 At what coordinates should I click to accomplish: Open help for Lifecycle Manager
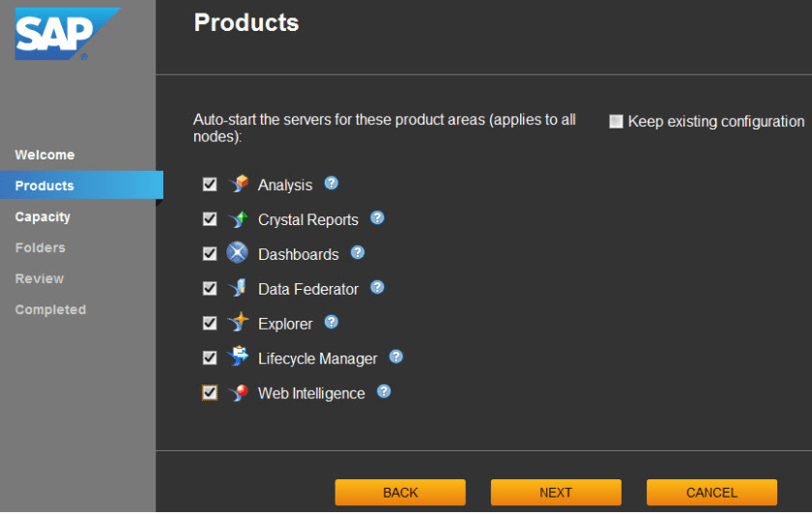click(396, 357)
